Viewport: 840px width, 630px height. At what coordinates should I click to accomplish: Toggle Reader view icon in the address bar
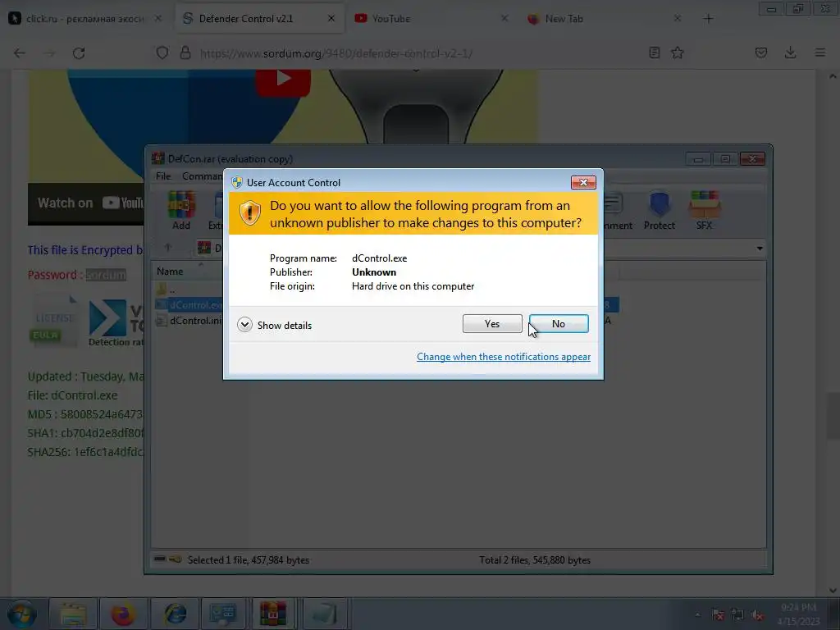click(654, 52)
